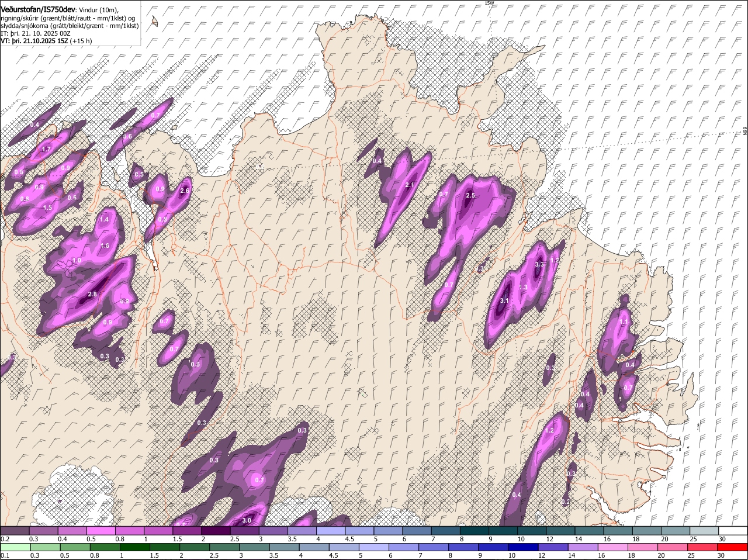Click the '15W' longitude label at top

(x=489, y=3)
